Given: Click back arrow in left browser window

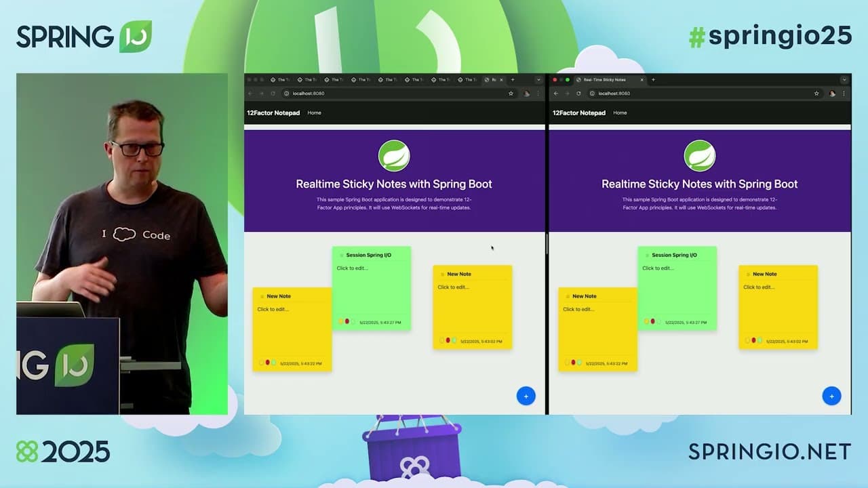Looking at the screenshot, I should [x=250, y=94].
